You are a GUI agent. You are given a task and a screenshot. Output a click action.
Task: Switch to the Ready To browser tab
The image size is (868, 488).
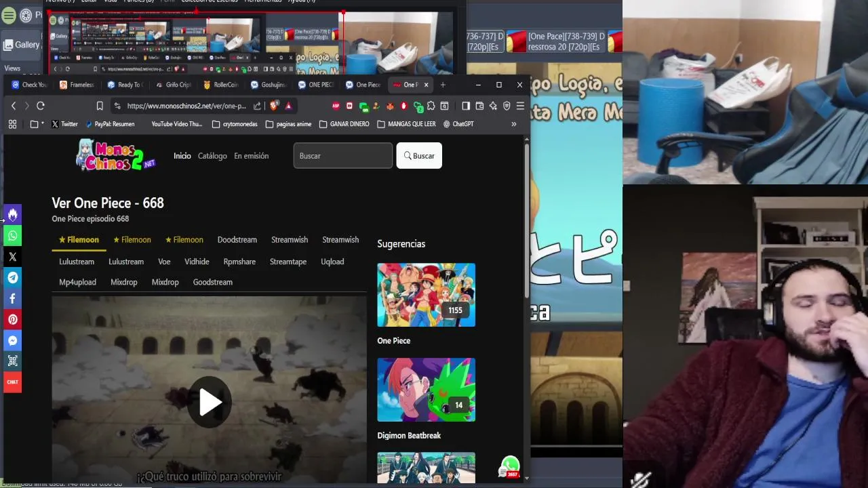[x=125, y=85]
